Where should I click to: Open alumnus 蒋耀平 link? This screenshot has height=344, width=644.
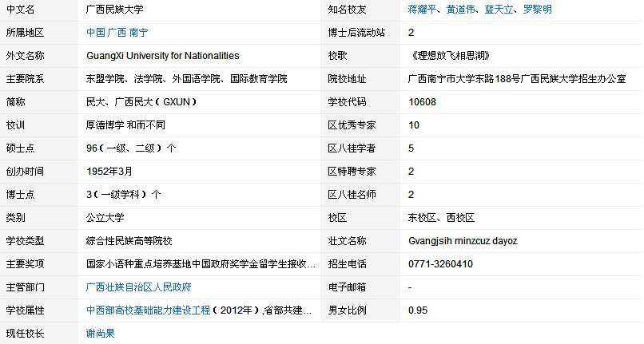tap(422, 10)
